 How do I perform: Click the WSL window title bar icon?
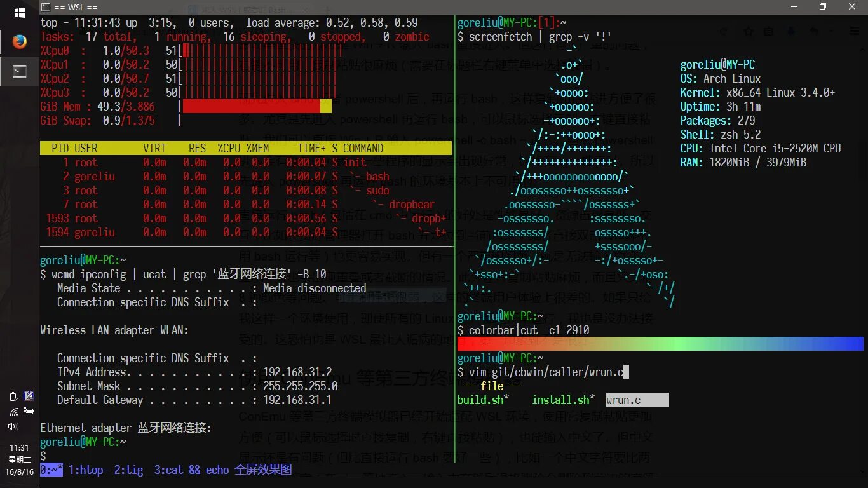tap(46, 7)
